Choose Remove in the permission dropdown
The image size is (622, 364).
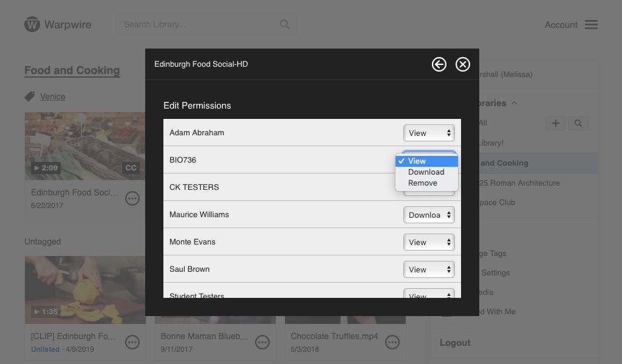[x=427, y=183]
